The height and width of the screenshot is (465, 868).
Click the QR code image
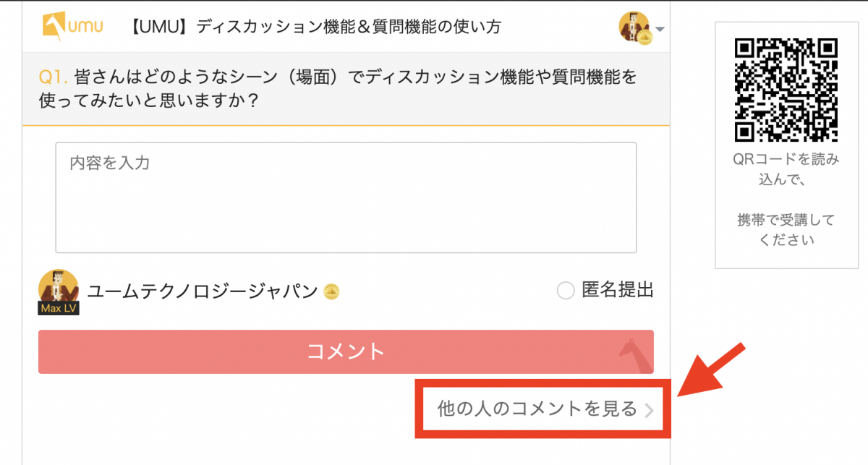click(x=786, y=90)
